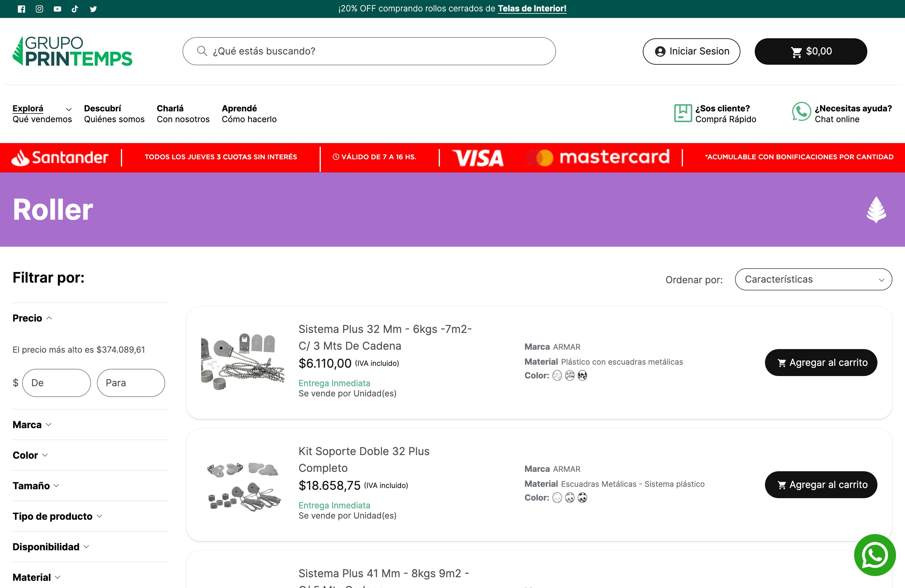
Task: Add Kit Soporte Doble 32 to cart
Action: 821,485
